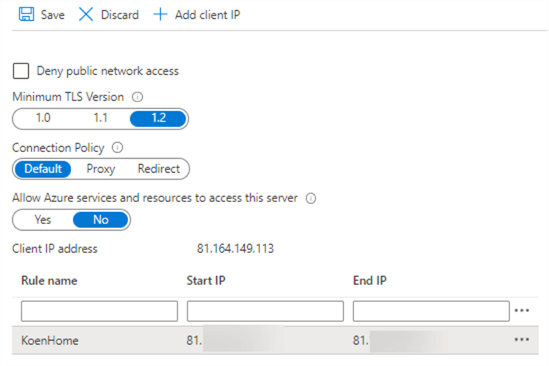The image size is (549, 366).
Task: Click the Add client IP plus icon
Action: click(x=160, y=15)
